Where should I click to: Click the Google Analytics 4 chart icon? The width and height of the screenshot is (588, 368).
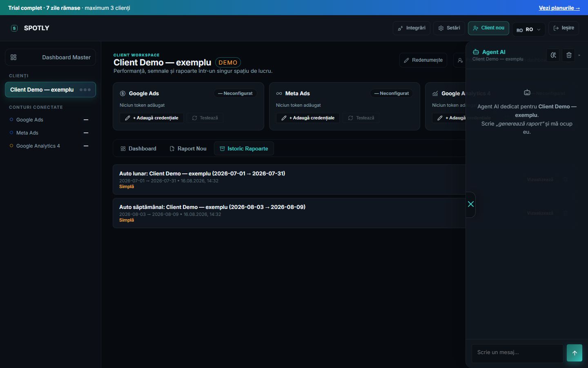[435, 94]
